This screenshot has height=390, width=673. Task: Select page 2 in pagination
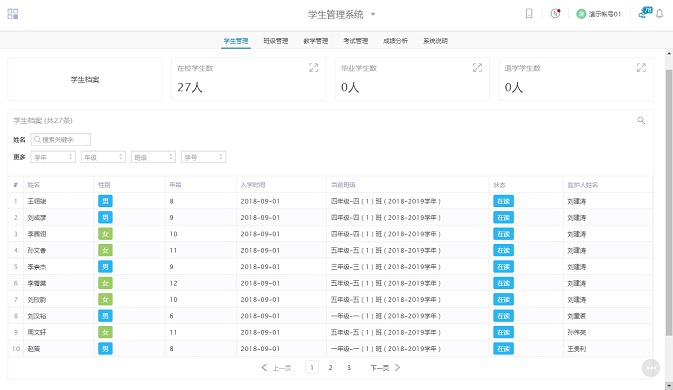click(330, 368)
